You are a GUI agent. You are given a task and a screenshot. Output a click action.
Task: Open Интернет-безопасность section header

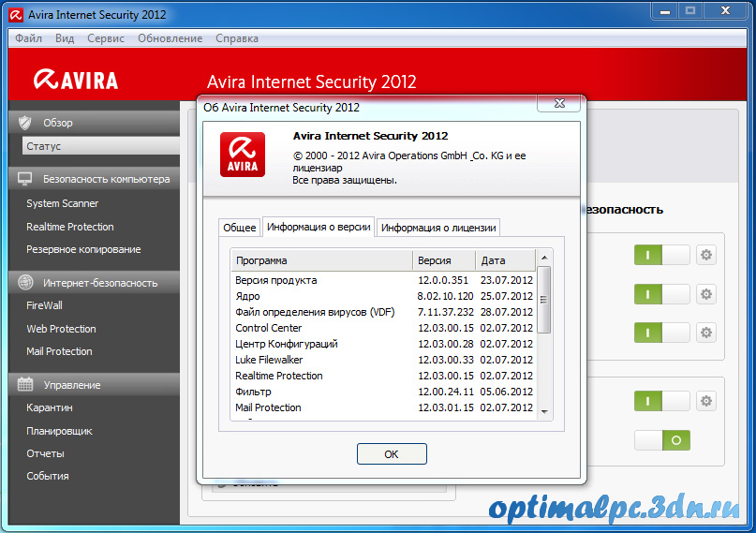click(x=94, y=282)
